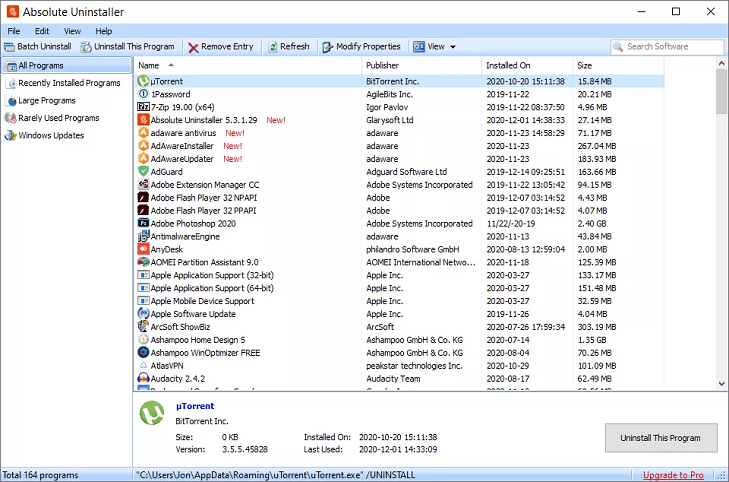Click the 7-Zip 19.00 (x64) icon
Screen dimensions: 729x482
click(143, 107)
